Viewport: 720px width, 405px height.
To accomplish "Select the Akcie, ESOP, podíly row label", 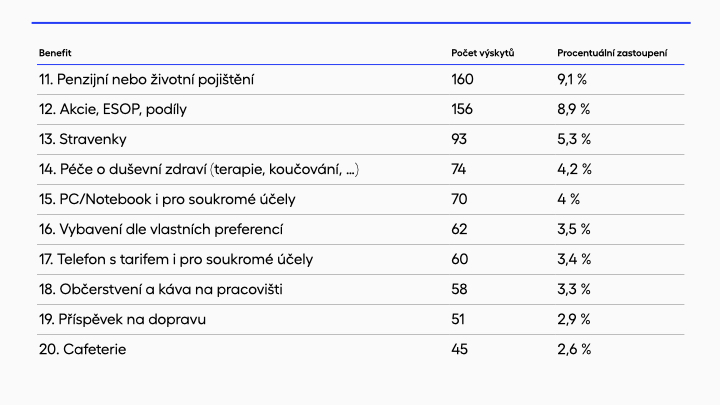I will (x=118, y=109).
